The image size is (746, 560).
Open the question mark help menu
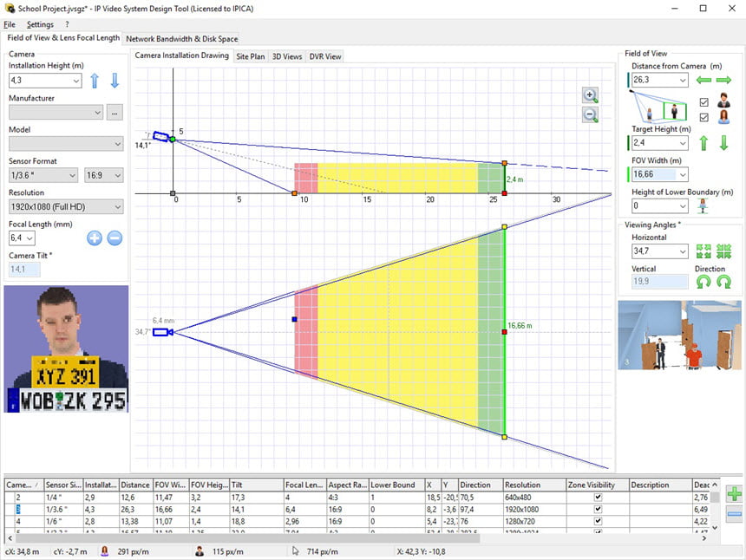[x=67, y=24]
